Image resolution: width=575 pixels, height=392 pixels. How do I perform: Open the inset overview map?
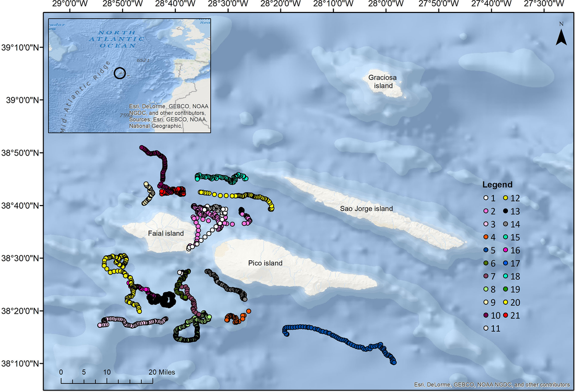point(129,74)
